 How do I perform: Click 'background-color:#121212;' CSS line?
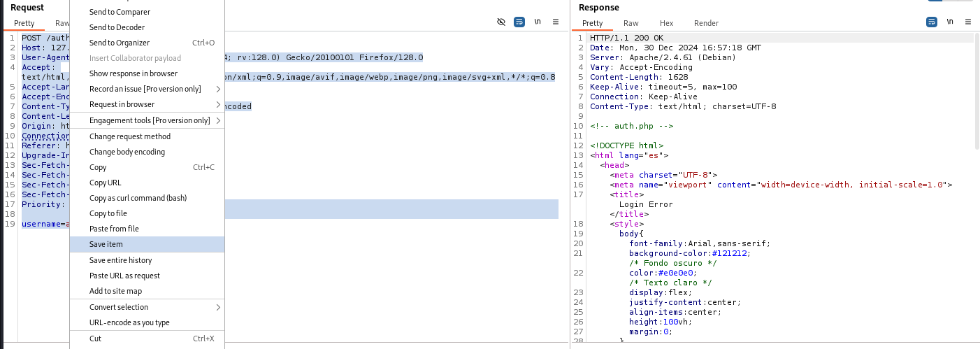click(691, 253)
